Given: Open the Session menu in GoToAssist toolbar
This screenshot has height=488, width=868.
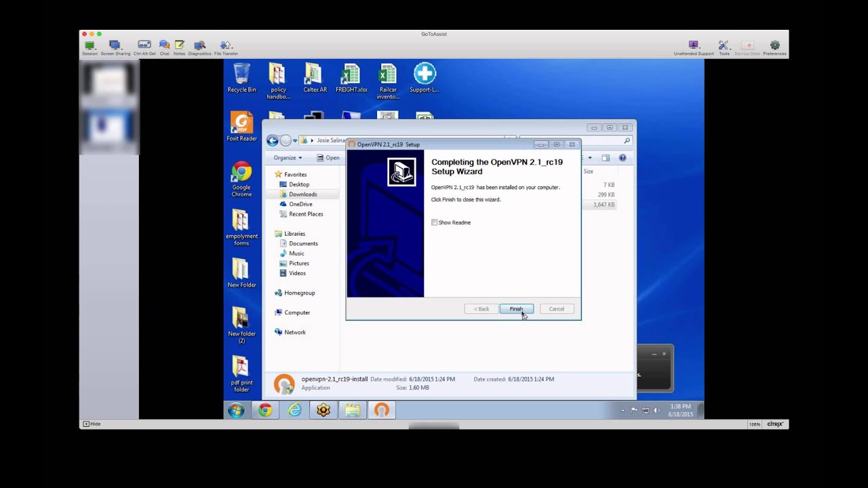Looking at the screenshot, I should coord(90,47).
